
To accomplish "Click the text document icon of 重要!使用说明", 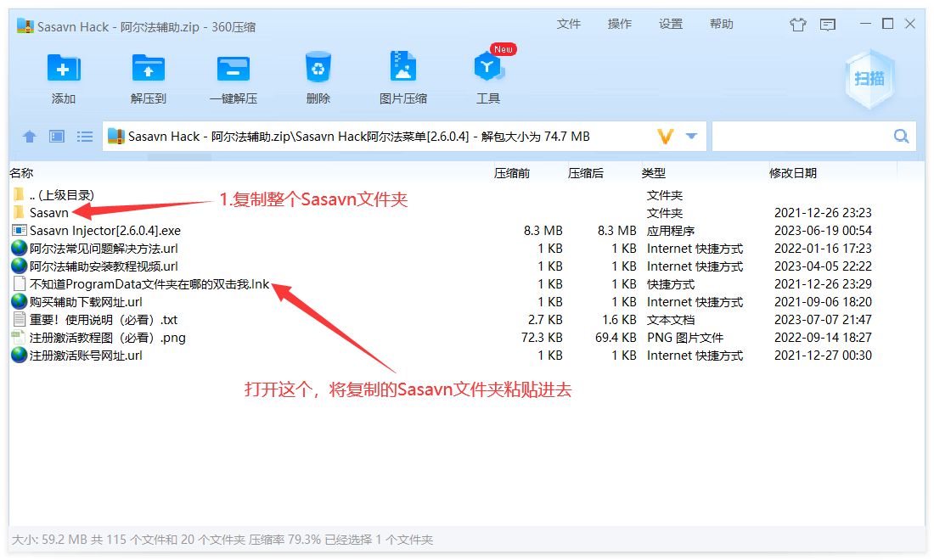I will click(19, 320).
